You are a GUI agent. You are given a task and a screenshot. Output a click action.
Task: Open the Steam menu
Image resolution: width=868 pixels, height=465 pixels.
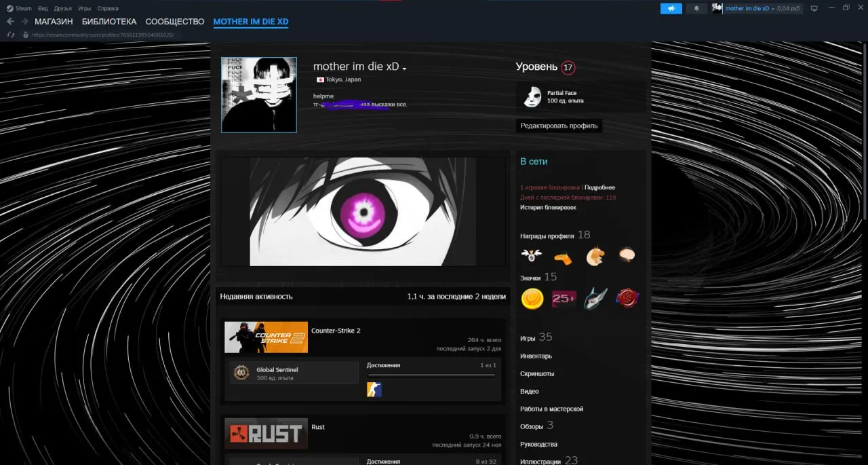coord(19,8)
